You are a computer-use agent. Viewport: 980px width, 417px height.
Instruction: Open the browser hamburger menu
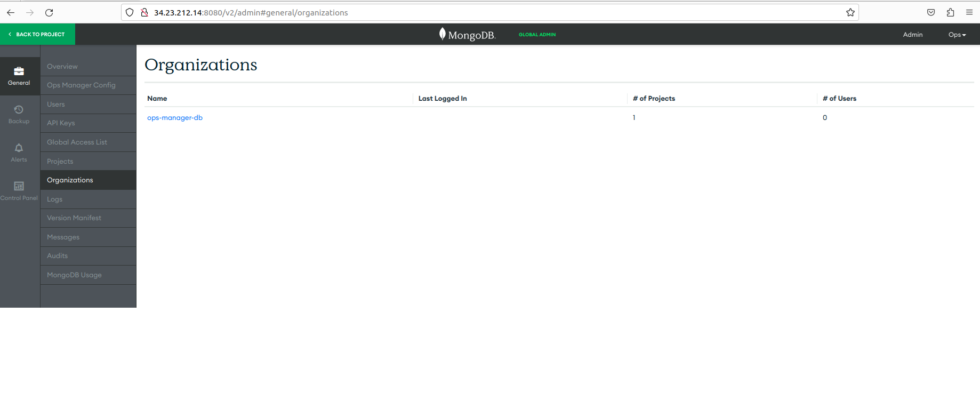[969, 13]
